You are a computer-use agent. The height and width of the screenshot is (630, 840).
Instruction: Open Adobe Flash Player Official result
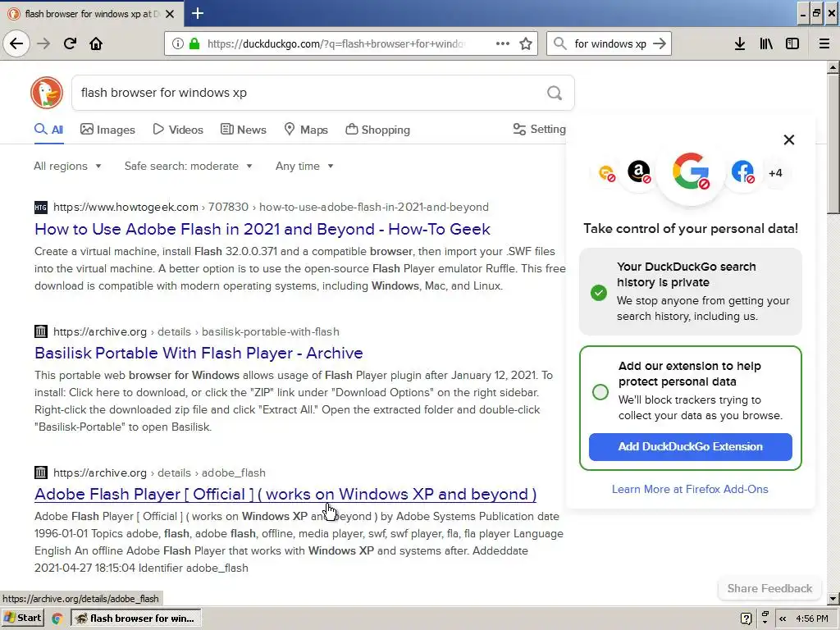[285, 494]
